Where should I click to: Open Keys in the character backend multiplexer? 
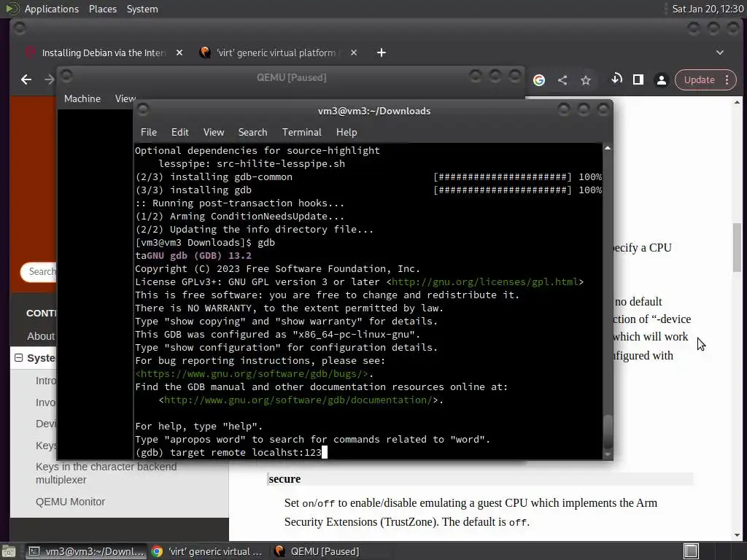coord(107,473)
